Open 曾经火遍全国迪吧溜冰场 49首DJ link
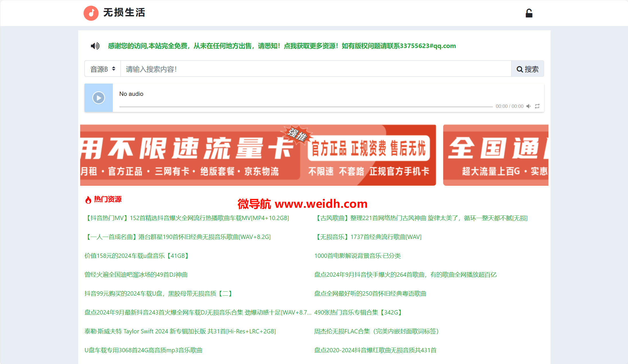 pos(136,275)
